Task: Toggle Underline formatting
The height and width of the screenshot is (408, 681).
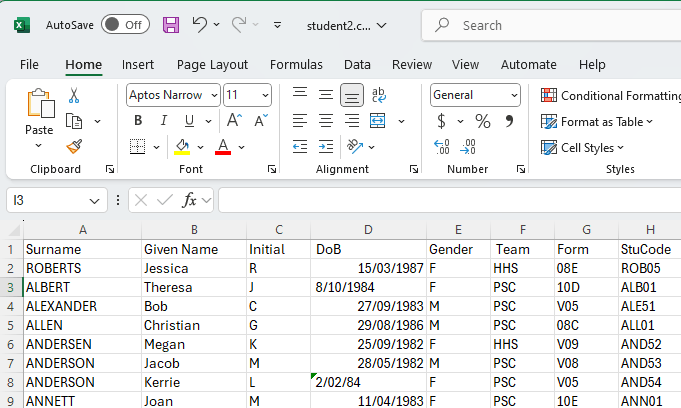Action: 189,120
